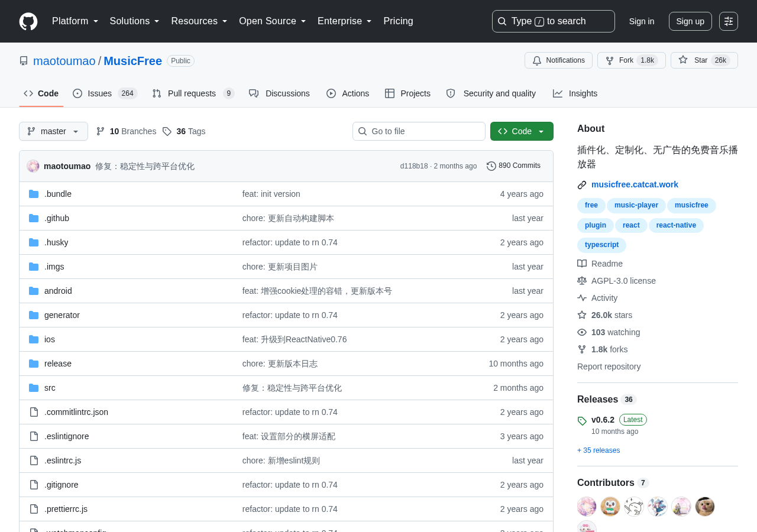Click the Sign up button
Screen dimensions: 757x532
(690, 21)
